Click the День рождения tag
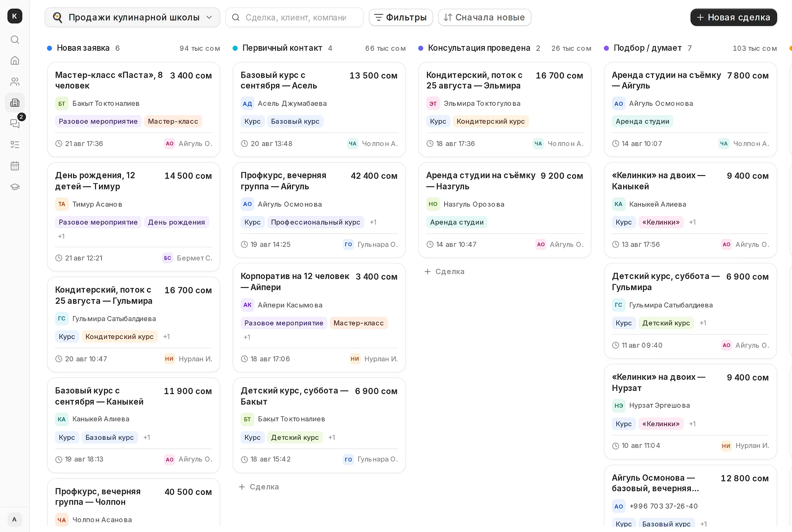 coord(176,222)
